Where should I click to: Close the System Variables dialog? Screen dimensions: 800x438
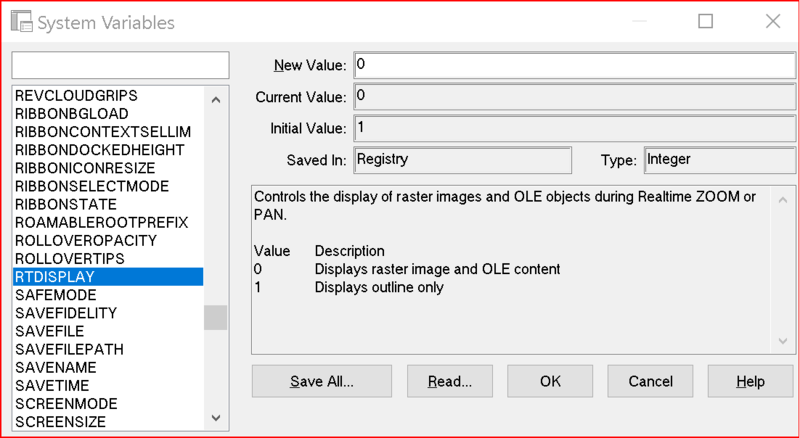[772, 21]
